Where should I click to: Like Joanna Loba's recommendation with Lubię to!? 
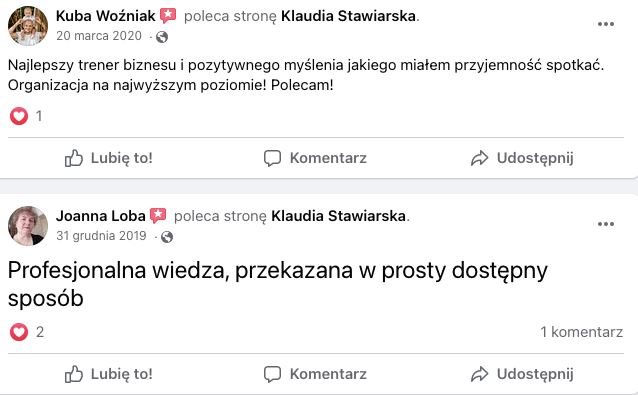[109, 374]
